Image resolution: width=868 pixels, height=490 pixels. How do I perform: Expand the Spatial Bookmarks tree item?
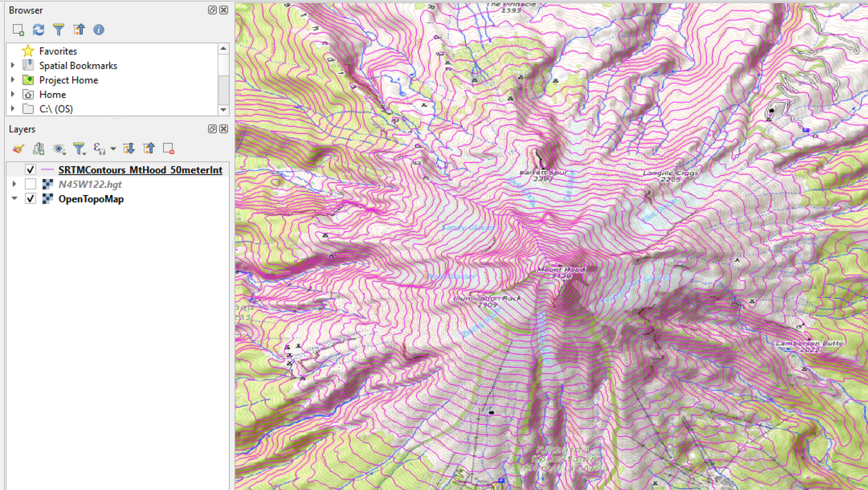click(x=13, y=65)
